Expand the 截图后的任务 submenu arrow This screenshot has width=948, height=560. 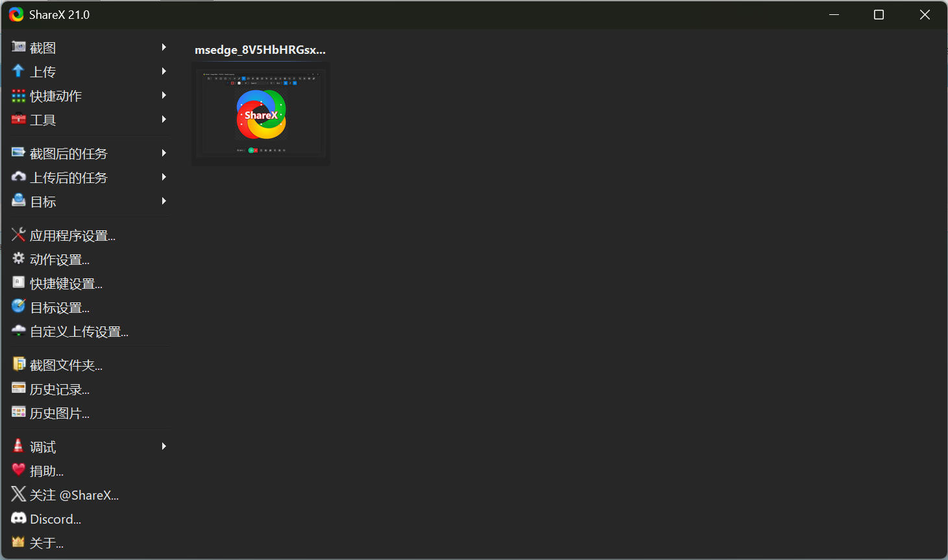point(164,153)
